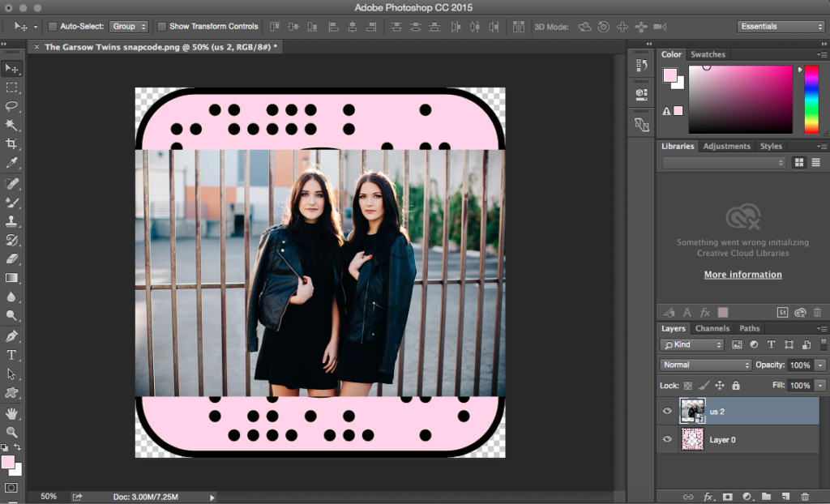The height and width of the screenshot is (504, 830).
Task: Enable the Auto-Select checkbox
Action: 53,27
